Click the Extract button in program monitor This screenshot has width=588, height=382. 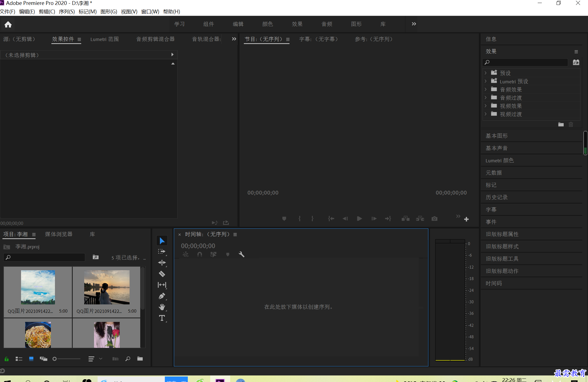[x=420, y=219]
